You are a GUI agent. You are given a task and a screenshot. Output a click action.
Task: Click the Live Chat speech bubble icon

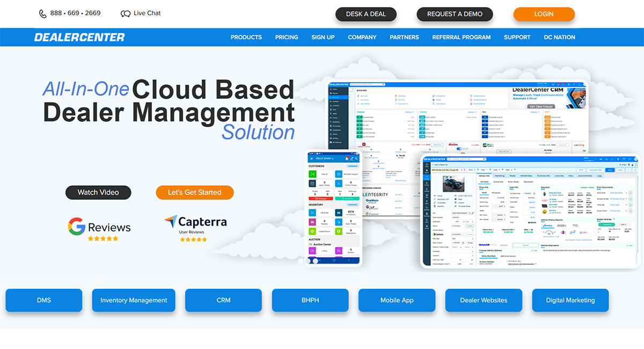click(126, 13)
